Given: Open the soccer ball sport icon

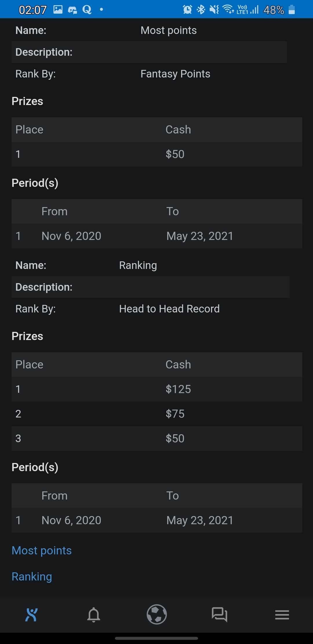Looking at the screenshot, I should point(157,614).
